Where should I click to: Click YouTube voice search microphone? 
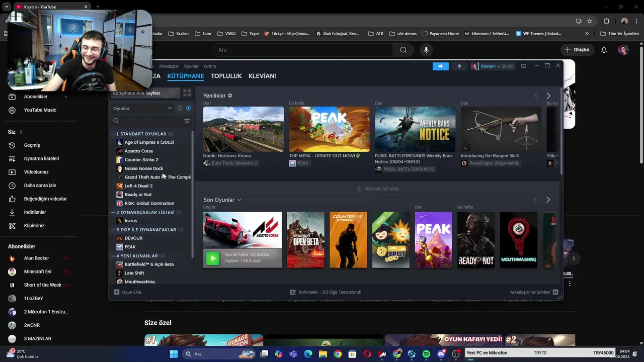(x=426, y=50)
